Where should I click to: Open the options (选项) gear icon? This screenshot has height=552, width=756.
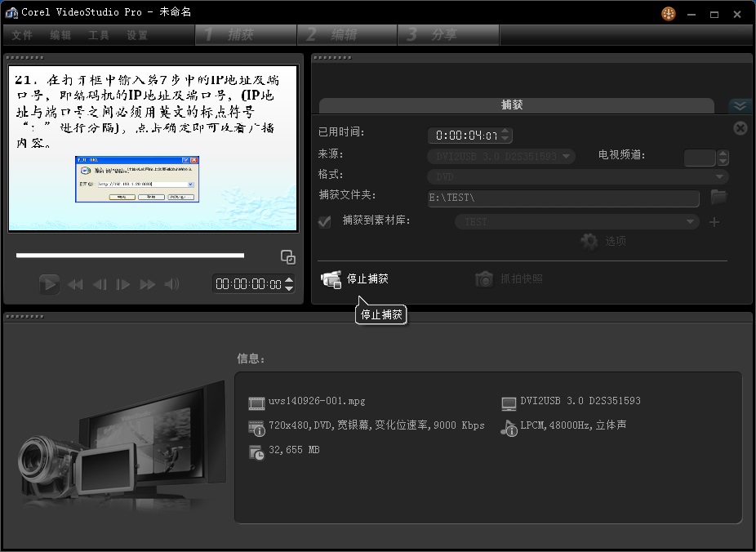pyautogui.click(x=589, y=241)
